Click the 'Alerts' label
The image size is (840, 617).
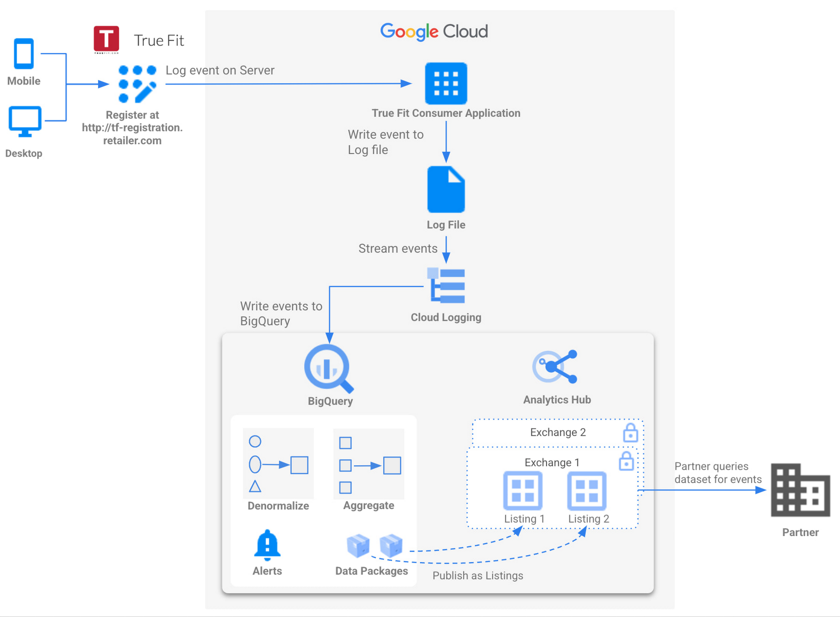267,571
